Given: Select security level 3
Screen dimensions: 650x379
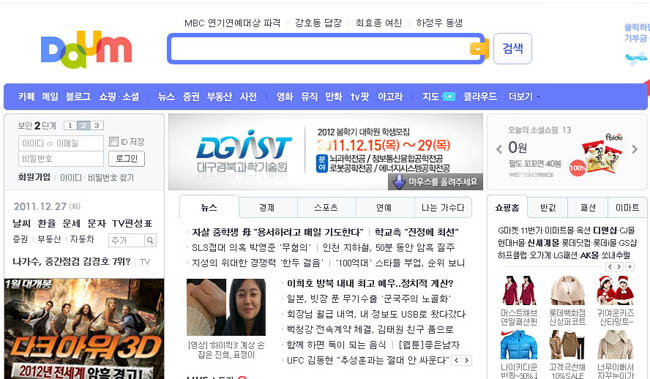Looking at the screenshot, I should click(x=97, y=125).
